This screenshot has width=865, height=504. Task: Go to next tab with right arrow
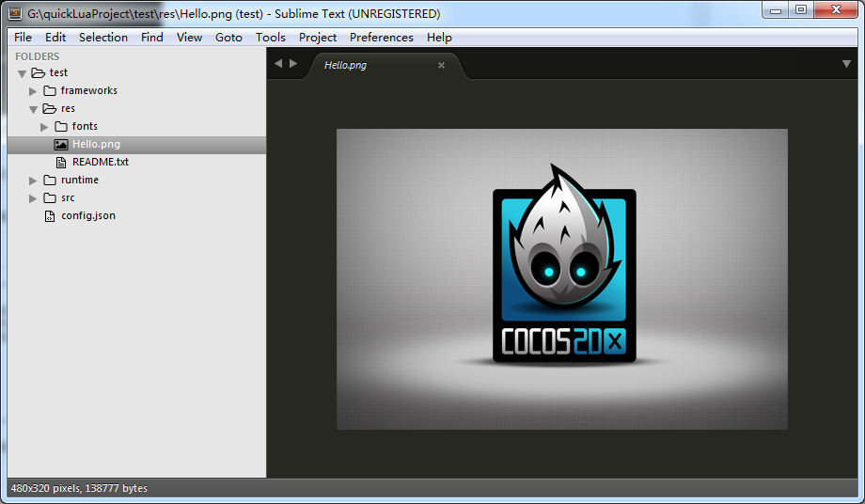pos(293,63)
